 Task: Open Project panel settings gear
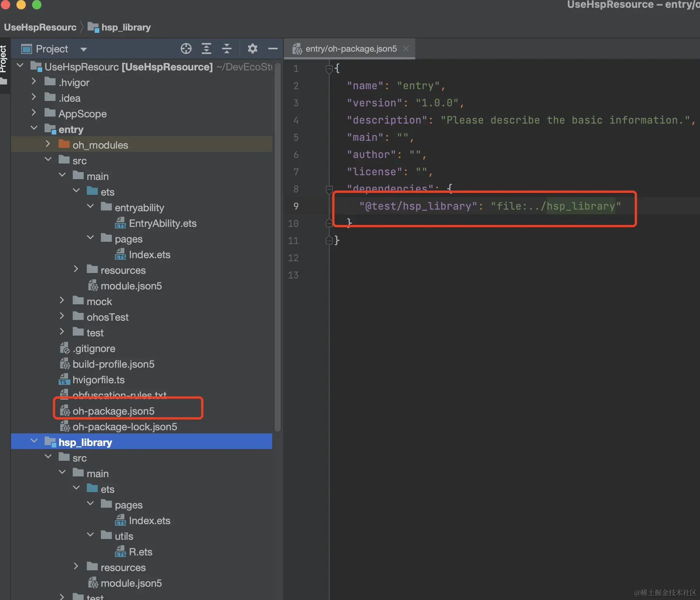(253, 49)
